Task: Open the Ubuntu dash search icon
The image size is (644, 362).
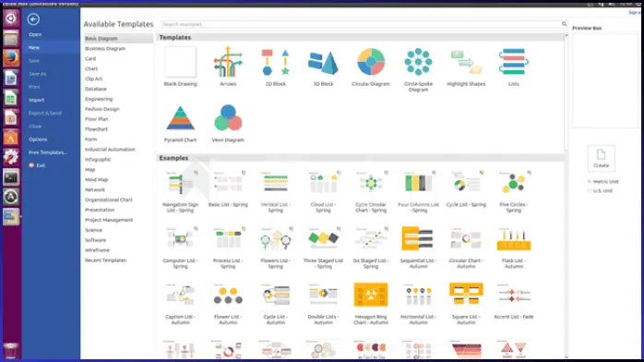Action: pos(11,18)
